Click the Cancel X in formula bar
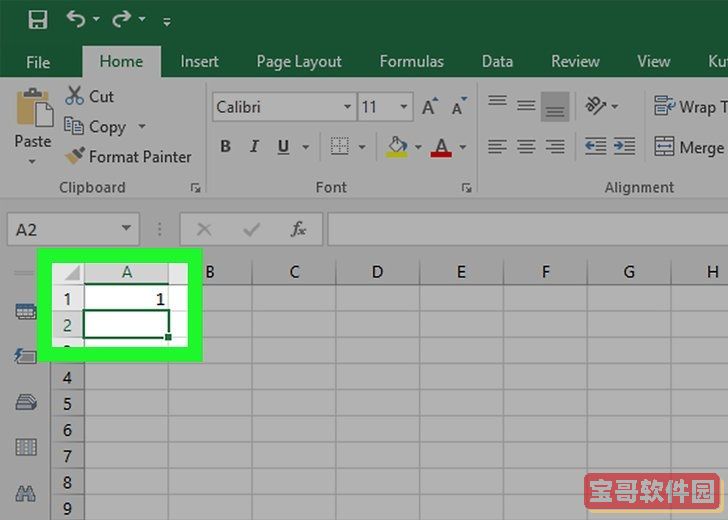The image size is (728, 520). [204, 229]
